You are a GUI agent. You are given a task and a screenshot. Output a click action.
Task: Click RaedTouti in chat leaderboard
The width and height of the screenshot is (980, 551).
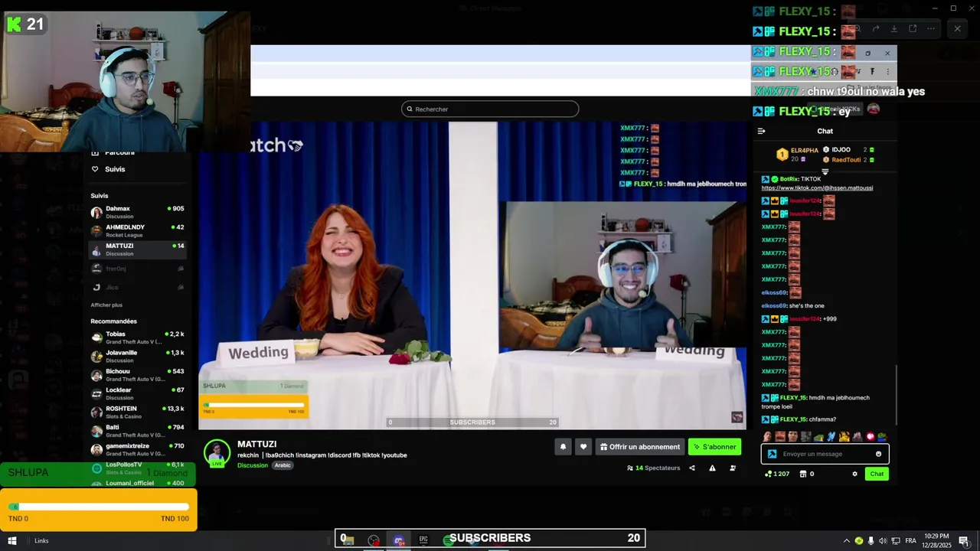click(x=846, y=160)
